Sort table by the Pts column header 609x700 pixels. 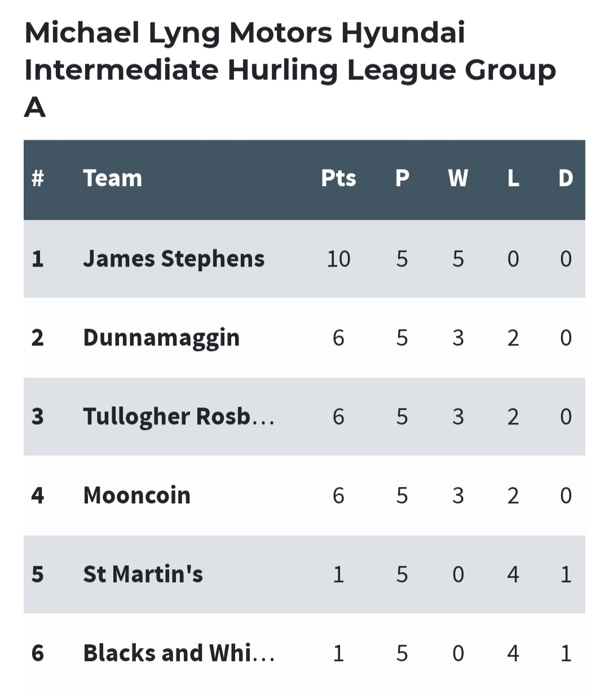[x=338, y=178]
